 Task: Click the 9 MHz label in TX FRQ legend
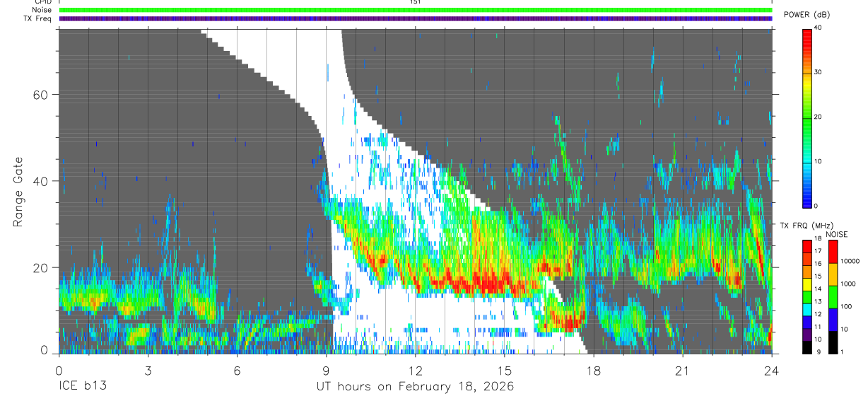pos(817,351)
